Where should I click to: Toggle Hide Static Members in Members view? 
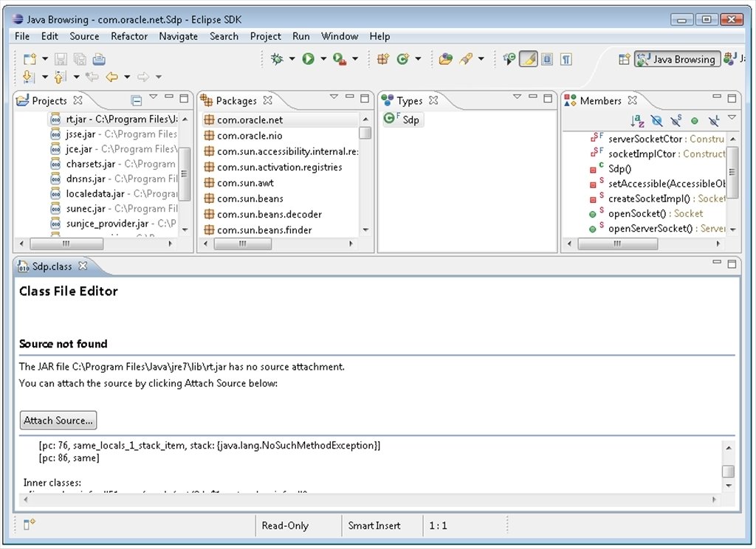(x=676, y=120)
